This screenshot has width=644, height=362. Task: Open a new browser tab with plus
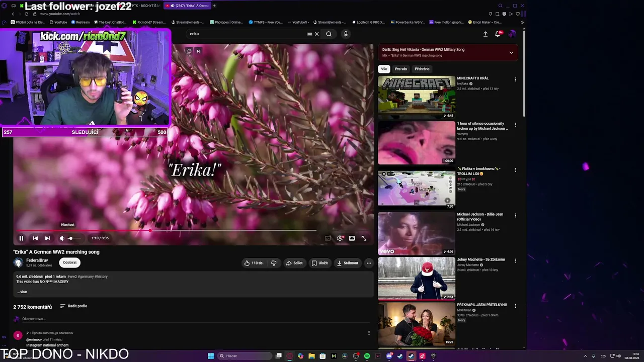coord(215,6)
